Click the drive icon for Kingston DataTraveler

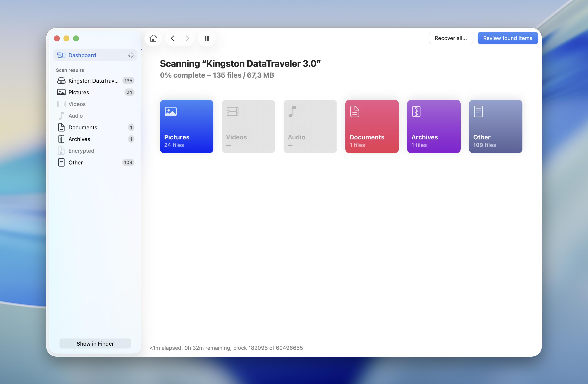tap(61, 81)
